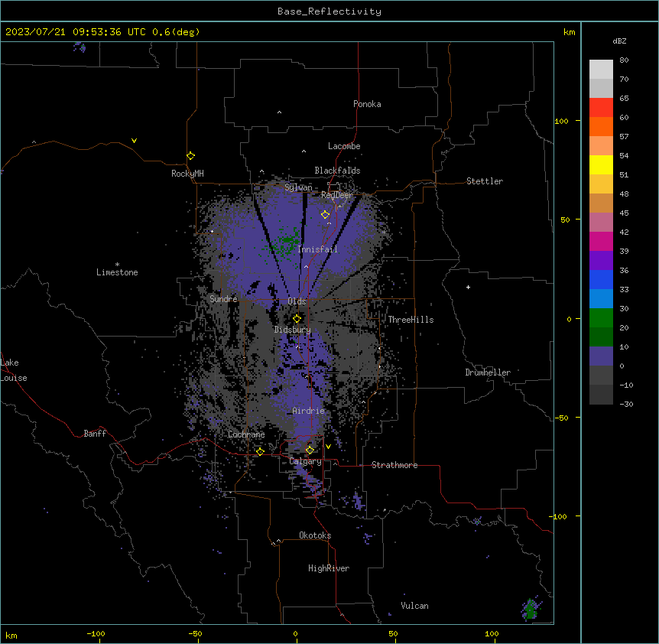Image resolution: width=659 pixels, height=644 pixels.
Task: Click the Sundre town label
Action: coord(223,299)
